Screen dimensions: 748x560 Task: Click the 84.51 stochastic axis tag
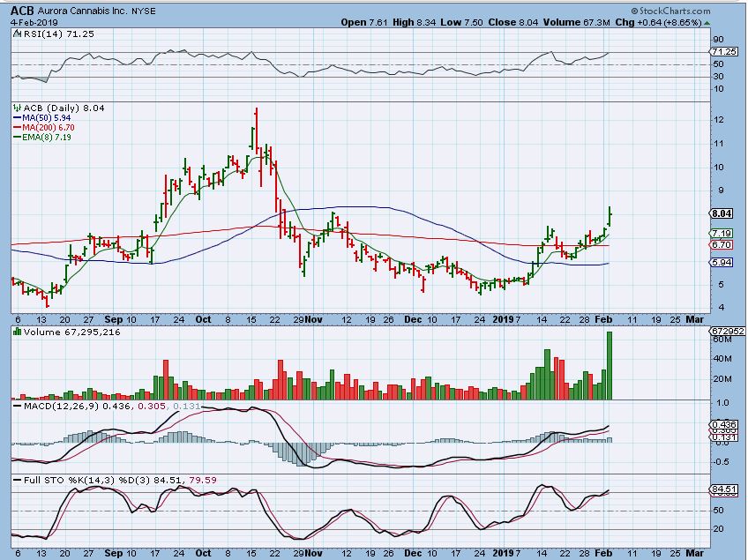point(723,489)
